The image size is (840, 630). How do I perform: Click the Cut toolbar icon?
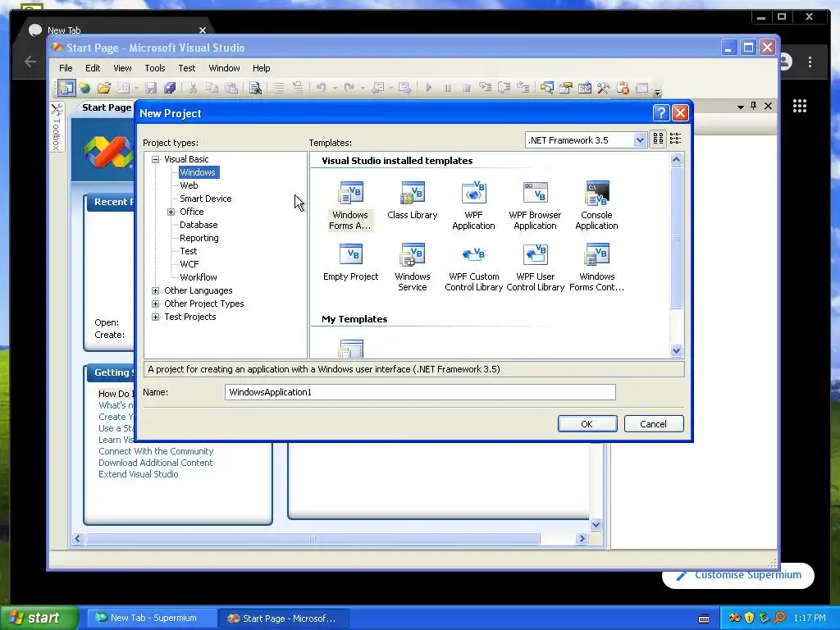pyautogui.click(x=193, y=88)
